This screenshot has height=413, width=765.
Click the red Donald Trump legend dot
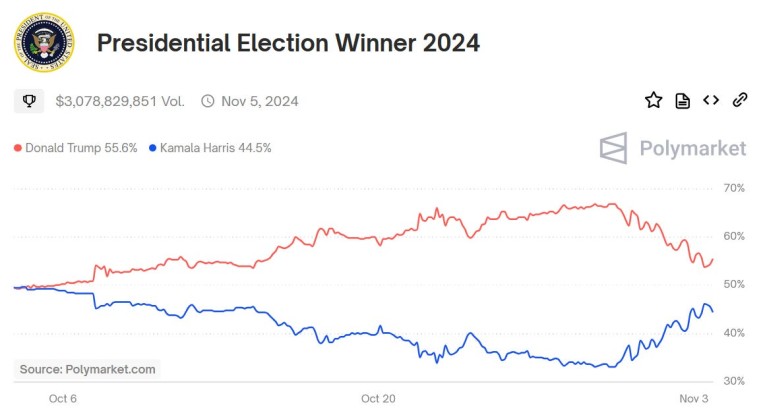click(x=18, y=148)
